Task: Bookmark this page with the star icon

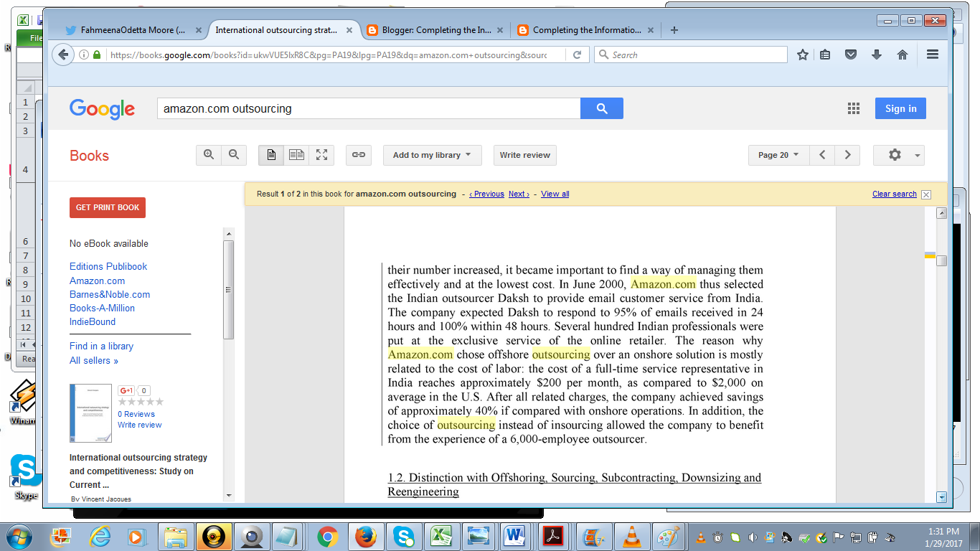Action: tap(803, 55)
